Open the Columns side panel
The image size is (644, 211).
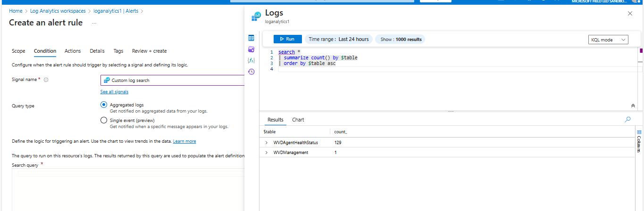tap(639, 141)
